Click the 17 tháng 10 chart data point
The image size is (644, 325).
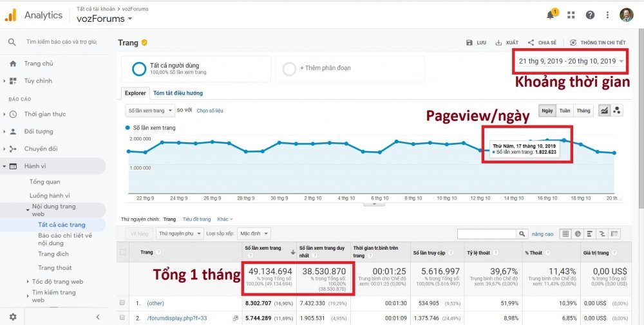pos(564,140)
